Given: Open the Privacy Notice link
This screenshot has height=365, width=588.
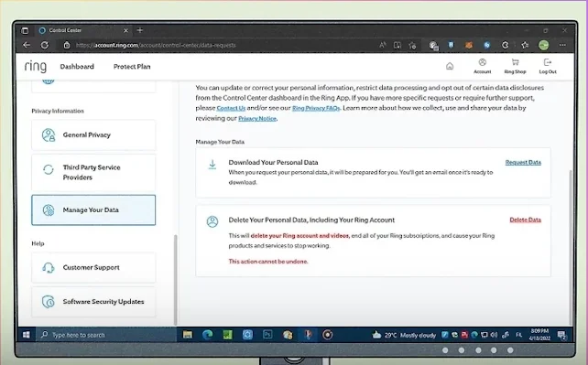Looking at the screenshot, I should point(257,118).
